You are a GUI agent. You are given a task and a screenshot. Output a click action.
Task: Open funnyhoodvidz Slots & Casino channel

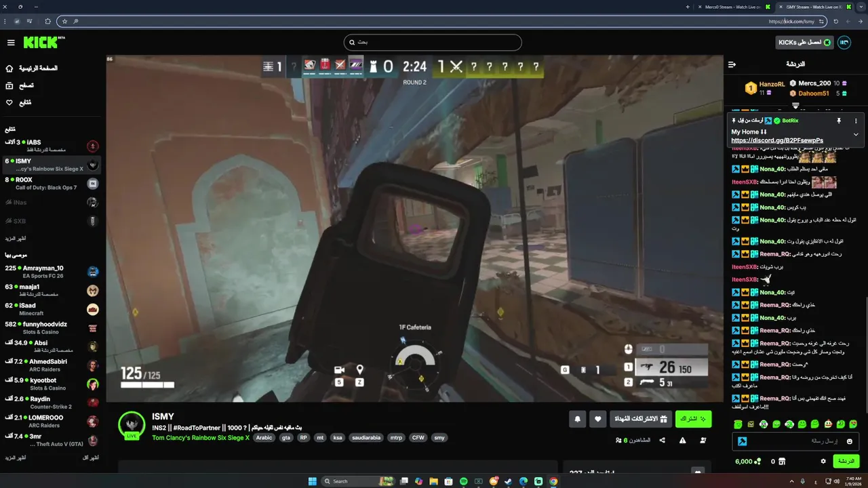pyautogui.click(x=52, y=328)
